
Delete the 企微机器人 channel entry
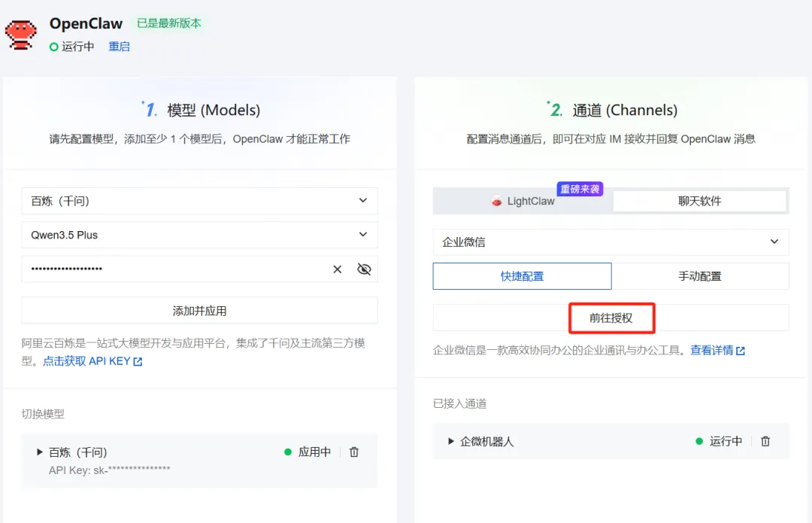click(x=765, y=441)
